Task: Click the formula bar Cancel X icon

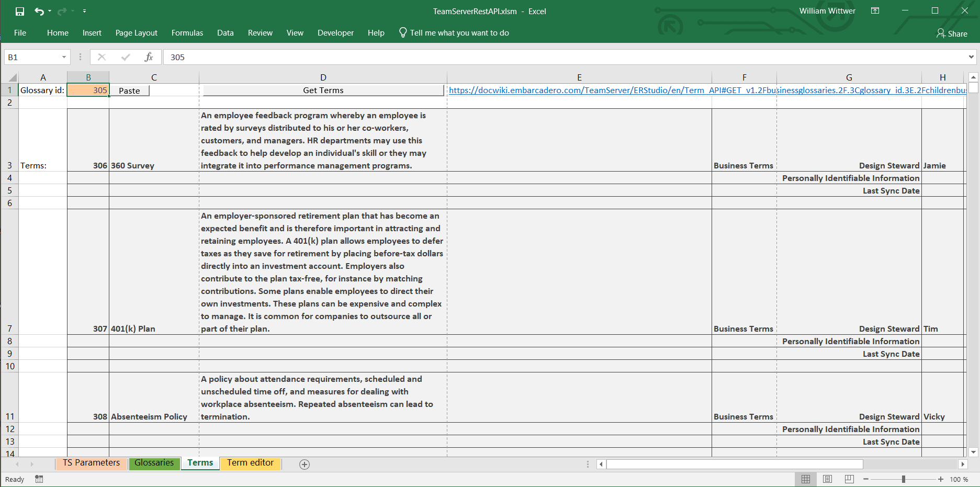Action: click(102, 57)
